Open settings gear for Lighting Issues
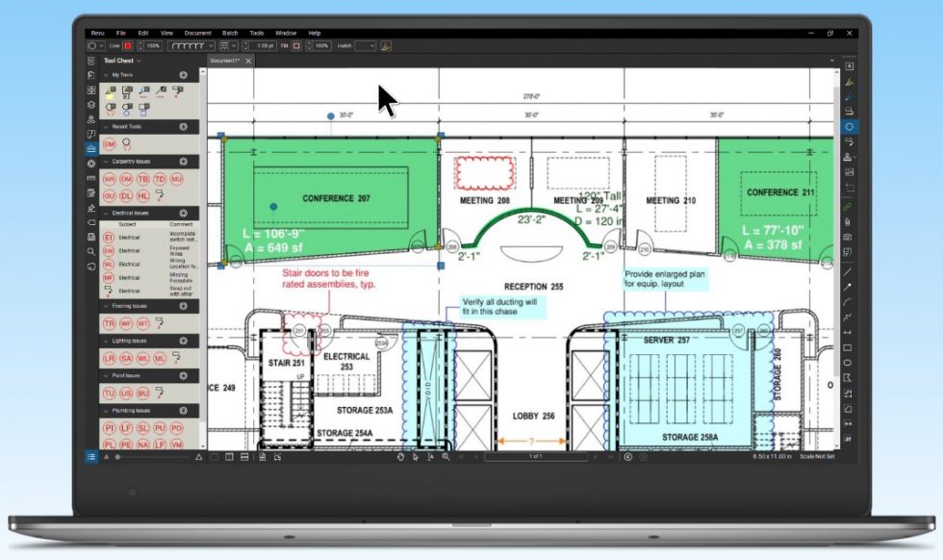The width and height of the screenshot is (943, 560). pyautogui.click(x=183, y=340)
